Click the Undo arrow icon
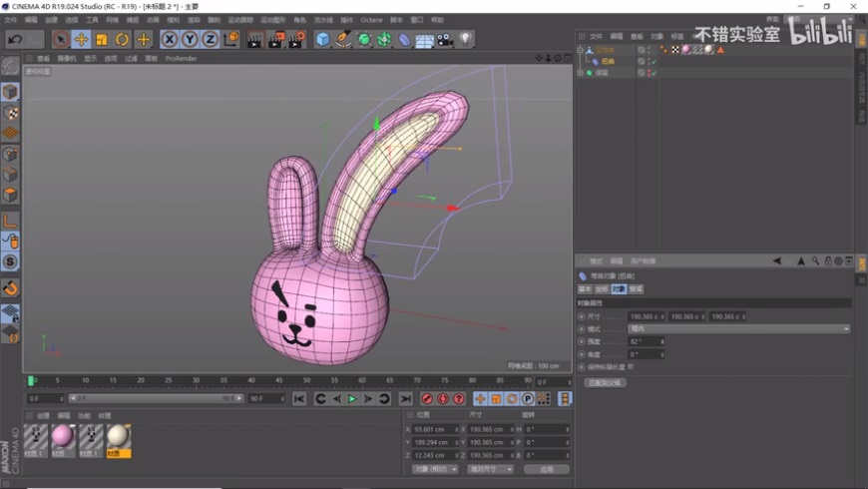868x489 pixels. [x=15, y=39]
